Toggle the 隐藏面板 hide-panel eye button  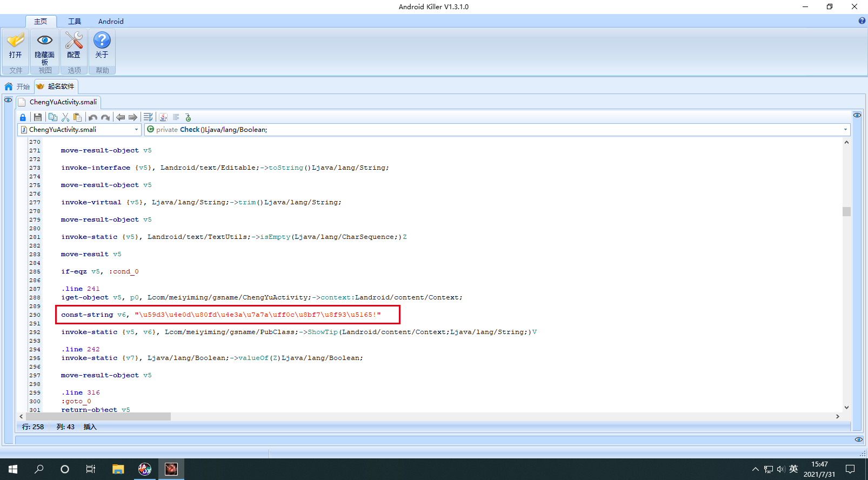click(45, 49)
